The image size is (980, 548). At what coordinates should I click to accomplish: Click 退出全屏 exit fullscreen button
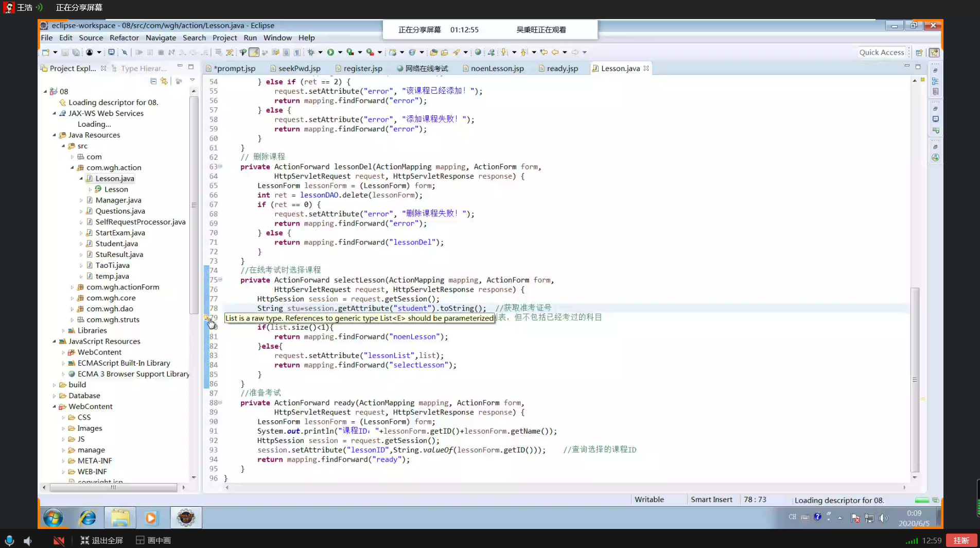(x=101, y=540)
